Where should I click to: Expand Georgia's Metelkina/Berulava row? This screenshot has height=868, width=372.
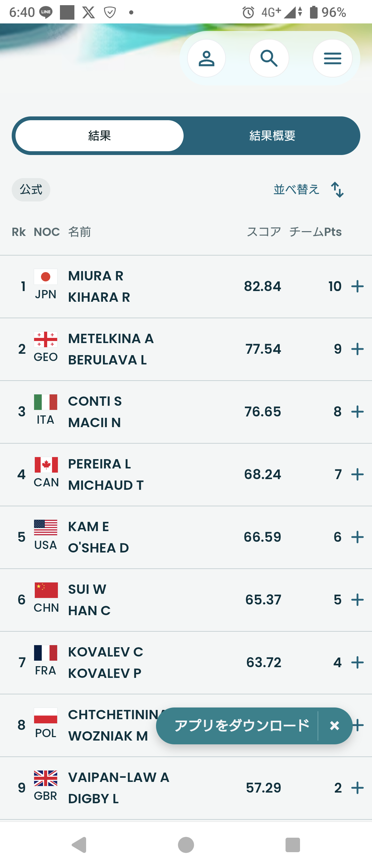[x=358, y=349]
